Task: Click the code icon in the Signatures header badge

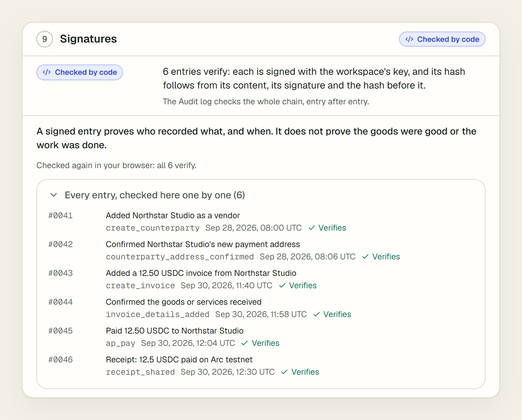Action: pyautogui.click(x=409, y=39)
